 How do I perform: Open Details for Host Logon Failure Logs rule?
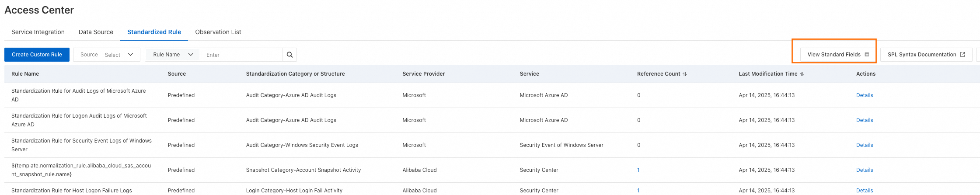coord(865,191)
